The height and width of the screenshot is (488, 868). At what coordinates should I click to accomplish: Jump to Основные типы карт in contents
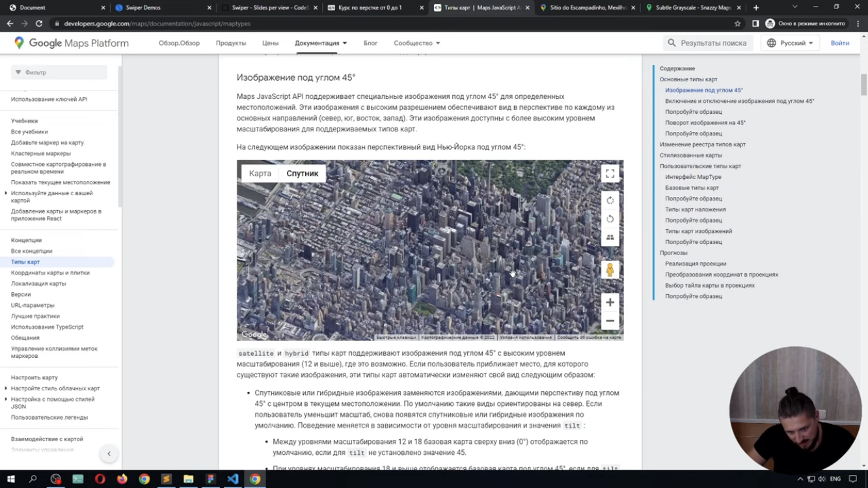tap(688, 79)
